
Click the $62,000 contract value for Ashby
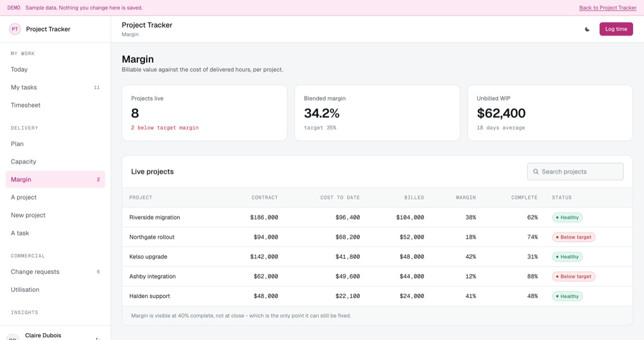(266, 277)
